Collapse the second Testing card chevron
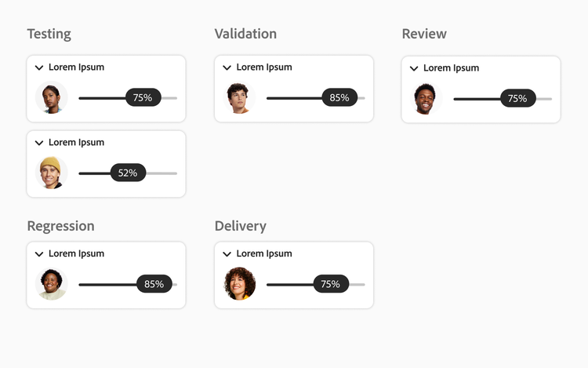The width and height of the screenshot is (588, 368). (39, 143)
